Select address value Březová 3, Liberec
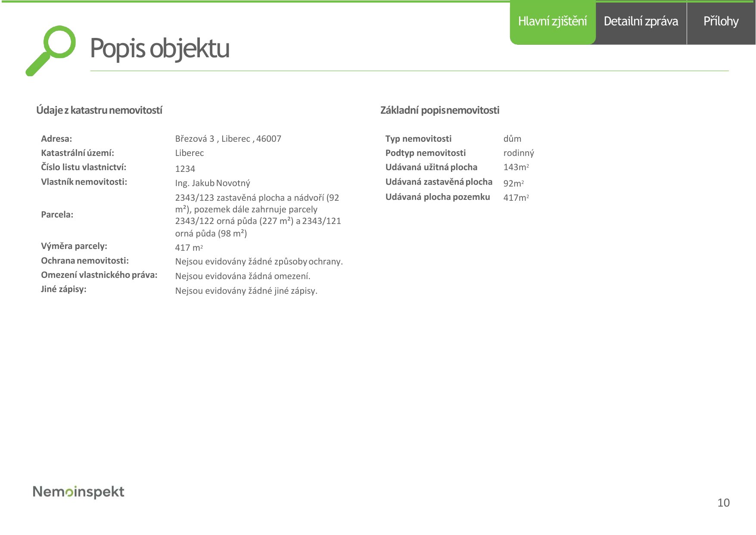 click(x=228, y=139)
